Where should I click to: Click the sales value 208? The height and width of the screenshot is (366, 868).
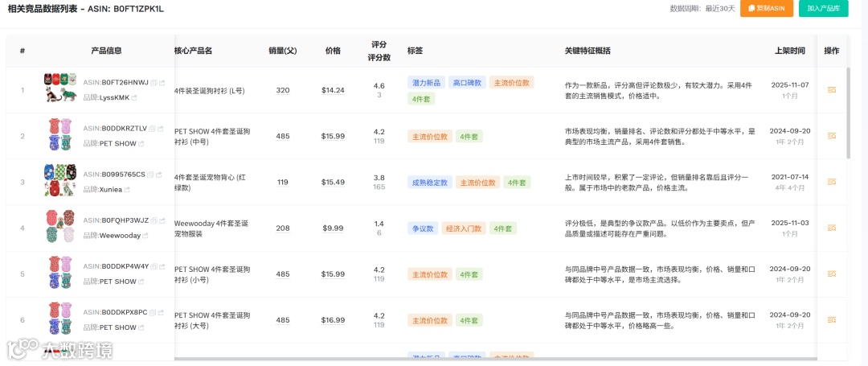[283, 228]
